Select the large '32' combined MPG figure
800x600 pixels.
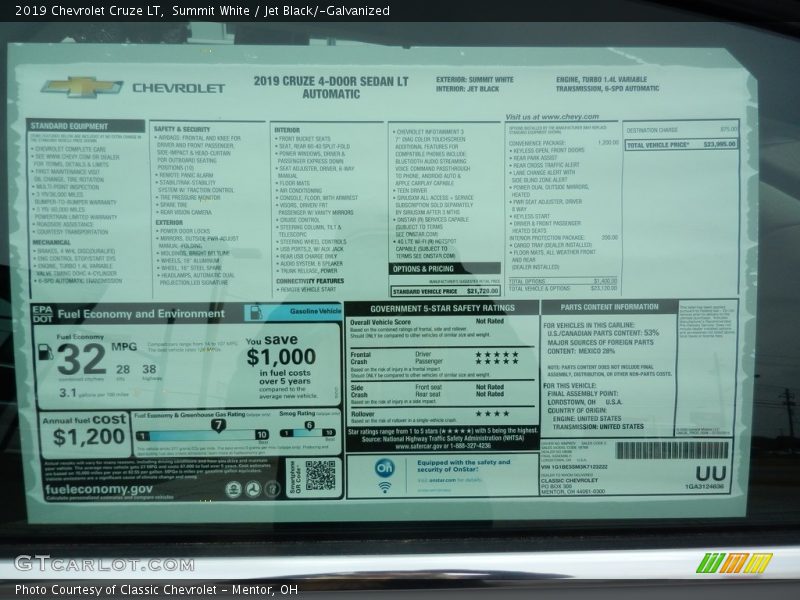coord(81,359)
